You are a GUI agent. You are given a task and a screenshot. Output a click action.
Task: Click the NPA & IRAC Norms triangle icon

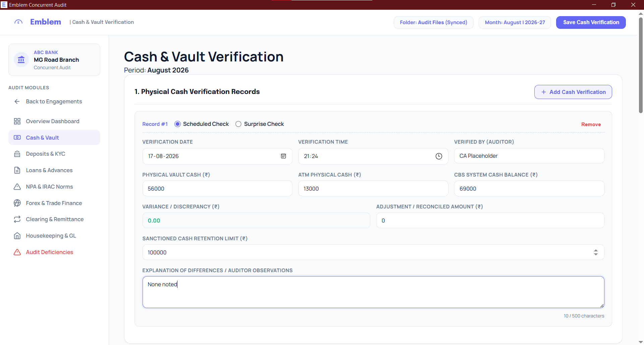click(x=17, y=187)
